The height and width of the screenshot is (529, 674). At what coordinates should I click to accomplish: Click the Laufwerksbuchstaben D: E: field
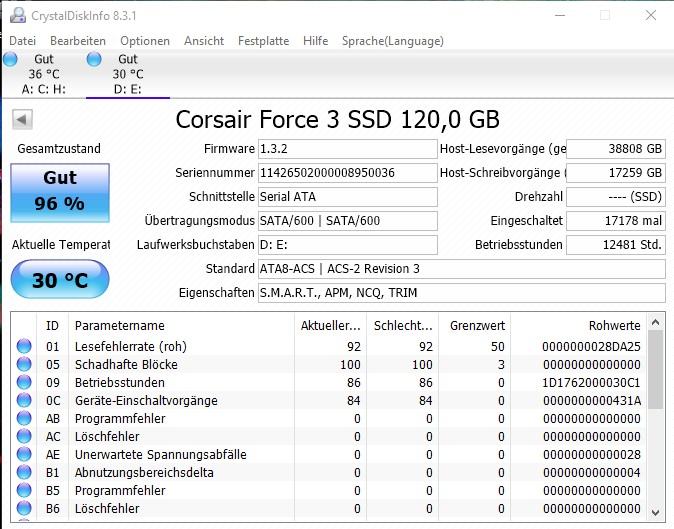tap(347, 245)
